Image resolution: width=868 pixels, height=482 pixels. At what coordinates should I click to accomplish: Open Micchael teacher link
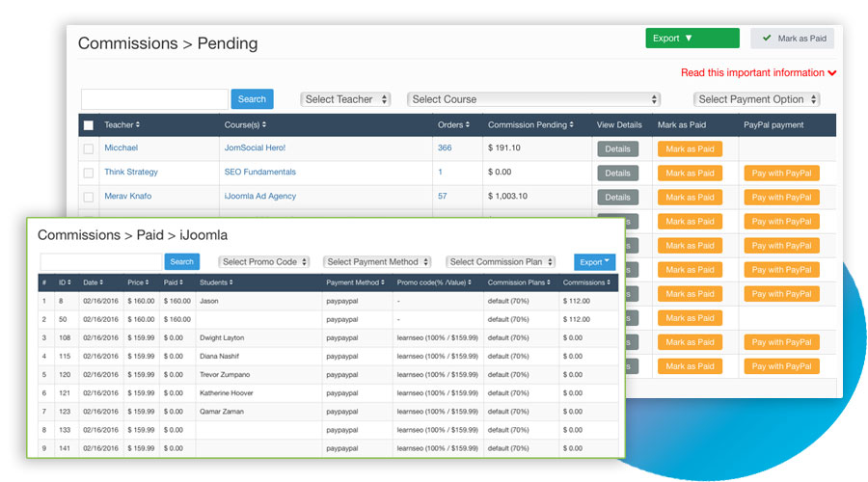pyautogui.click(x=122, y=147)
